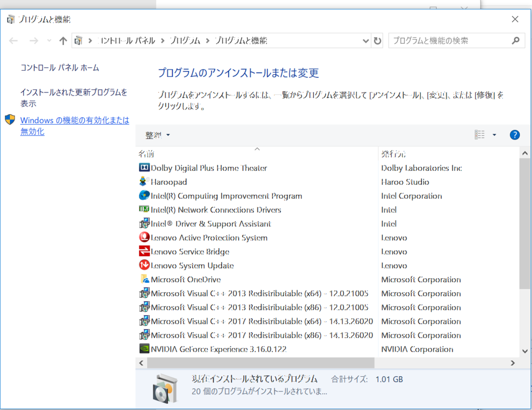Image resolution: width=532 pixels, height=410 pixels.
Task: Expand the chevron after コントロール パネル breadcrumb
Action: [x=163, y=40]
